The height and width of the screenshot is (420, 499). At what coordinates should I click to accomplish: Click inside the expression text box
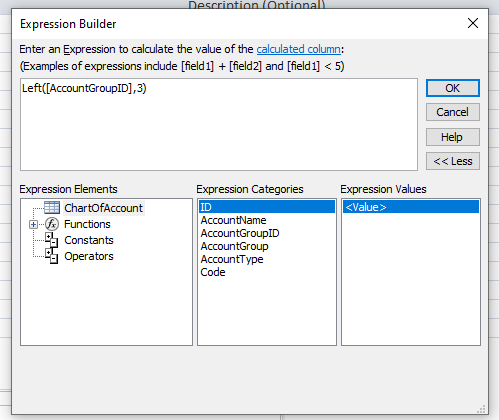[x=219, y=125]
